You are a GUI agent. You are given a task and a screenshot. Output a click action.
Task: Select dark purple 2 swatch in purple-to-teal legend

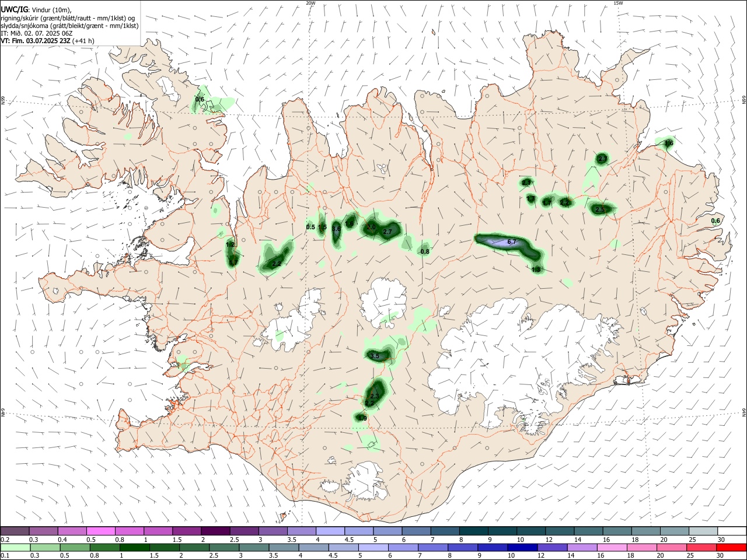[215, 531]
